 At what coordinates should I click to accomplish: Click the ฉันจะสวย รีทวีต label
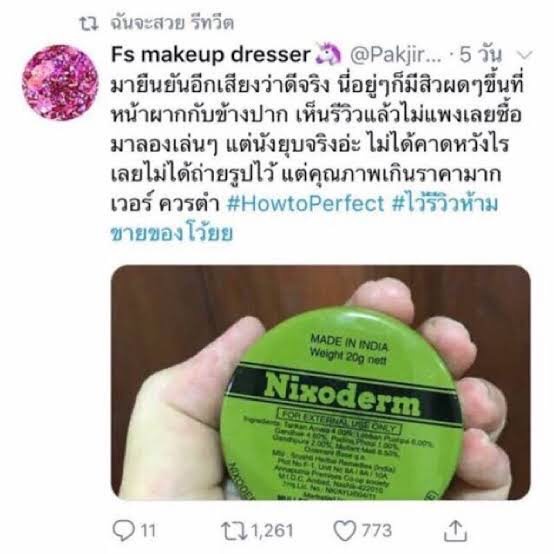172,24
